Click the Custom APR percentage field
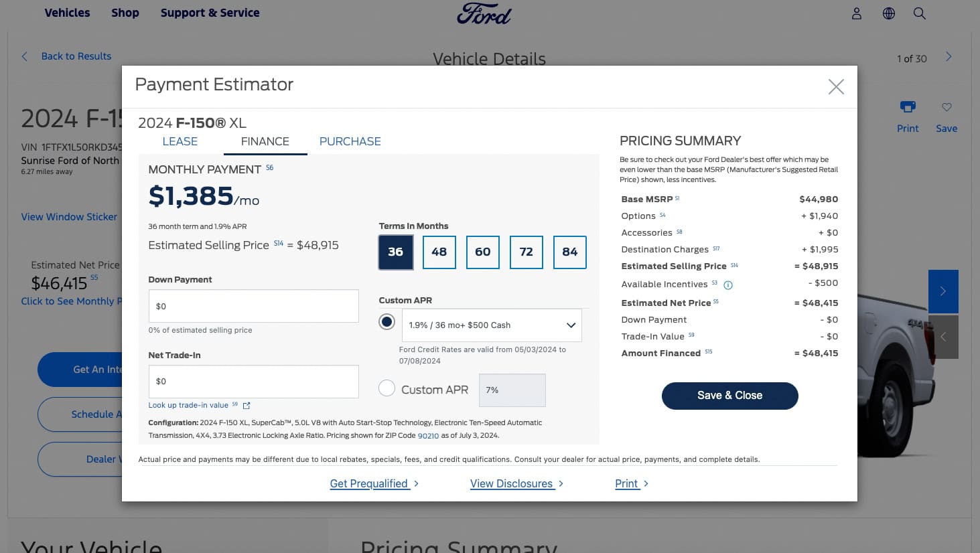 point(512,390)
